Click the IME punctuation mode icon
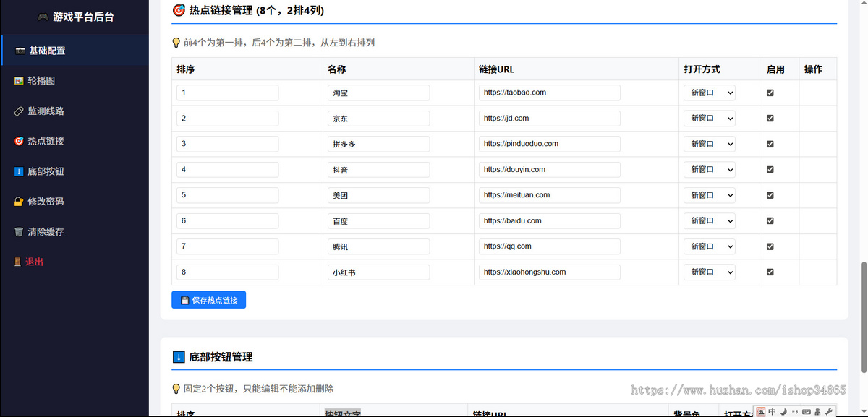 point(795,411)
